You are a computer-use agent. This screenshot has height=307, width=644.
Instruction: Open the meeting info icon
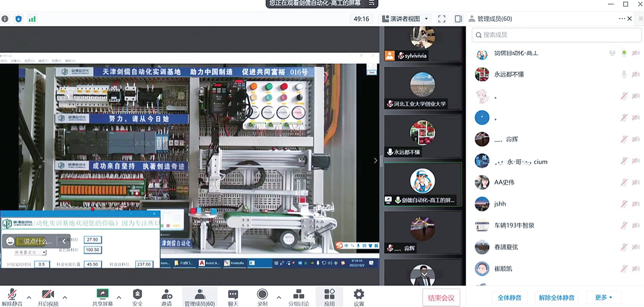[5, 19]
